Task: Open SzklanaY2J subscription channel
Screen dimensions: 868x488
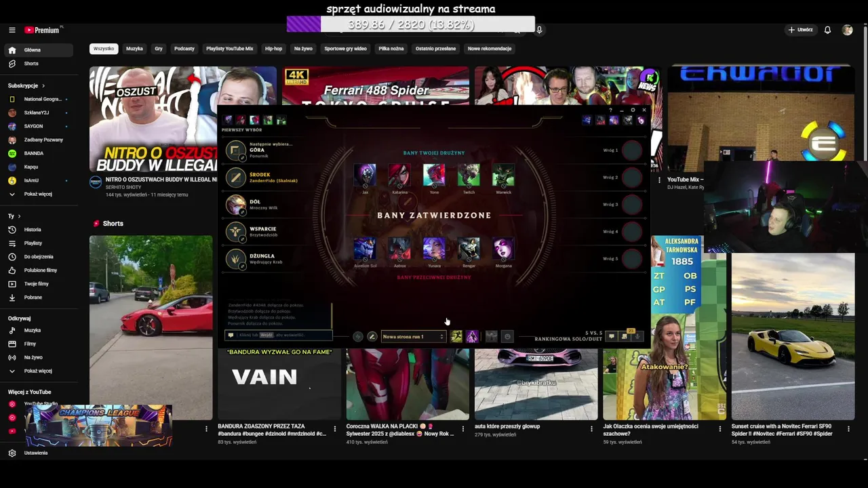Action: coord(39,113)
